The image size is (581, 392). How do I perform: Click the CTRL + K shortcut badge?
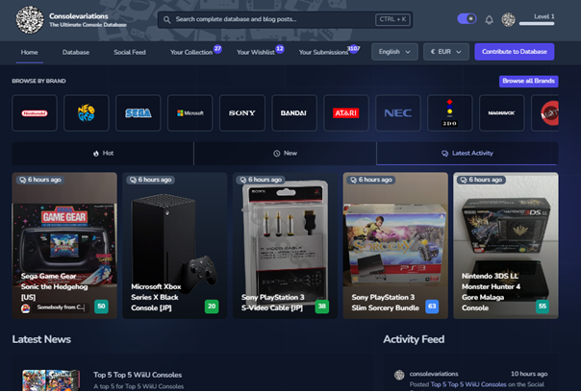tap(392, 19)
